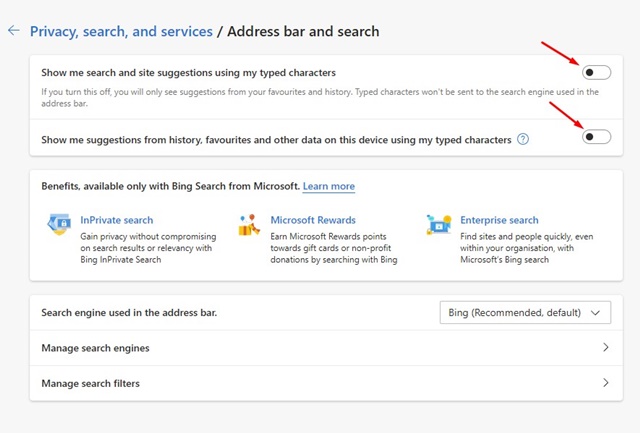Viewport: 640px width, 433px height.
Task: Open the Enterprise search link
Action: 499,220
